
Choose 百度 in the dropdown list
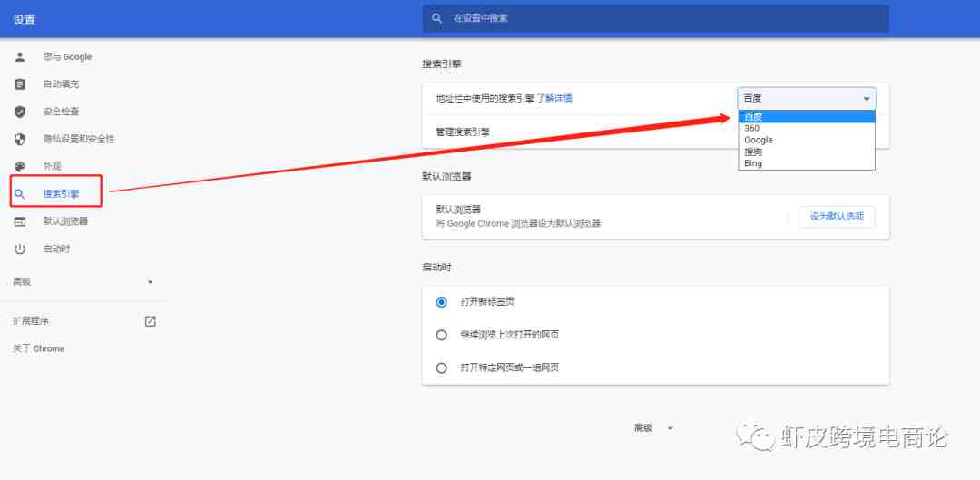[807, 116]
